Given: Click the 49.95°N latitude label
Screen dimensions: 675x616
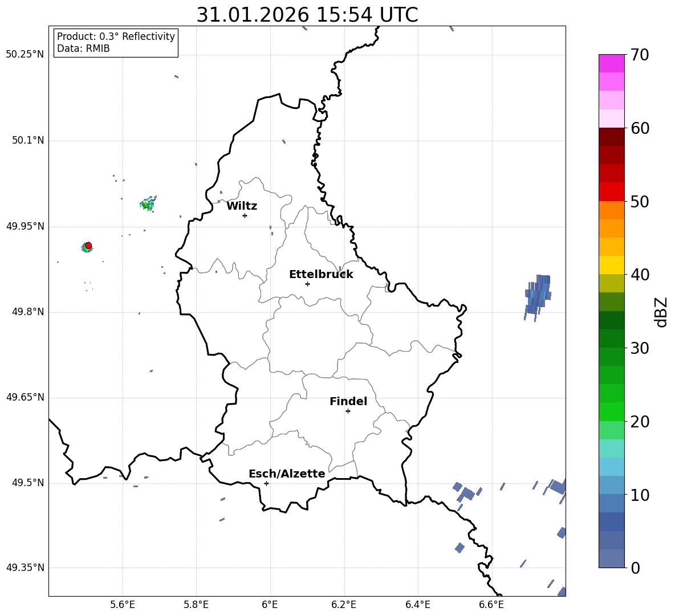Looking at the screenshot, I should point(25,226).
